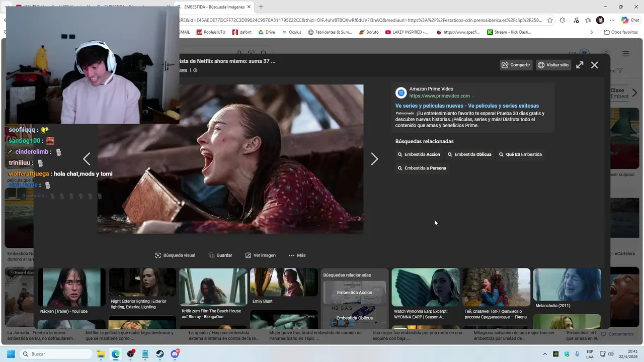This screenshot has width=644, height=362.
Task: Expand hidden bookmarks with the chevron arrow
Action: [592, 32]
